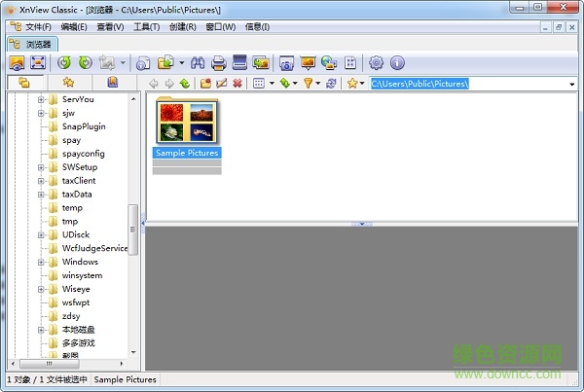584x392 pixels.
Task: Click the web page globe icon
Action: click(329, 62)
